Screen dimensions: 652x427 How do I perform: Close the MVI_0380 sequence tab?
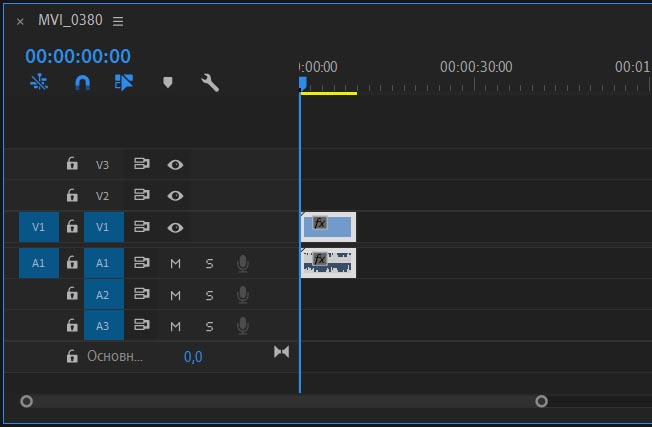point(20,21)
